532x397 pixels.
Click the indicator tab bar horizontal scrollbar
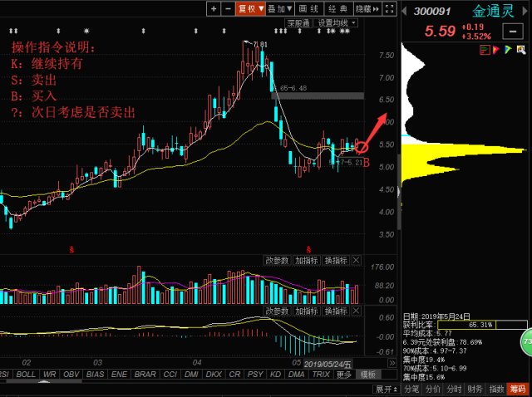click(44, 381)
